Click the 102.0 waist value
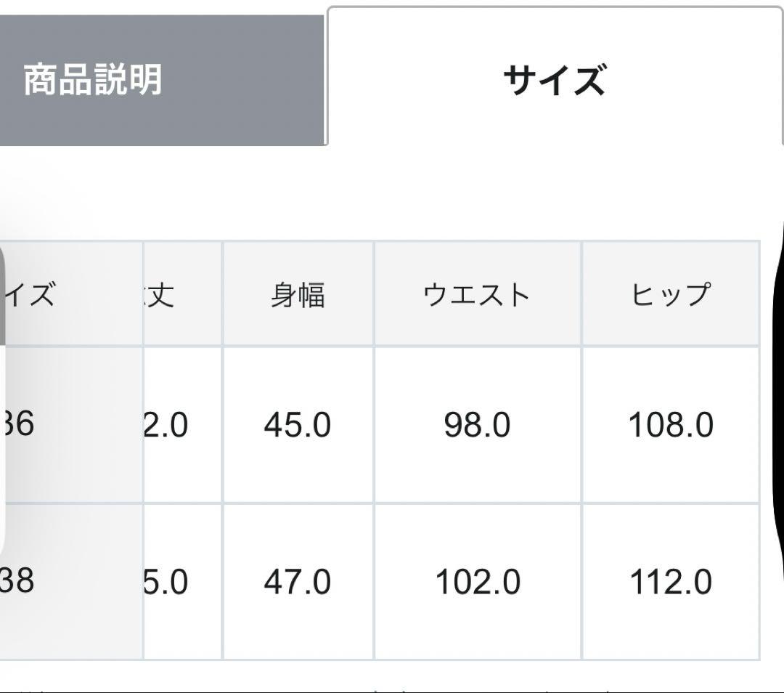 tap(476, 581)
